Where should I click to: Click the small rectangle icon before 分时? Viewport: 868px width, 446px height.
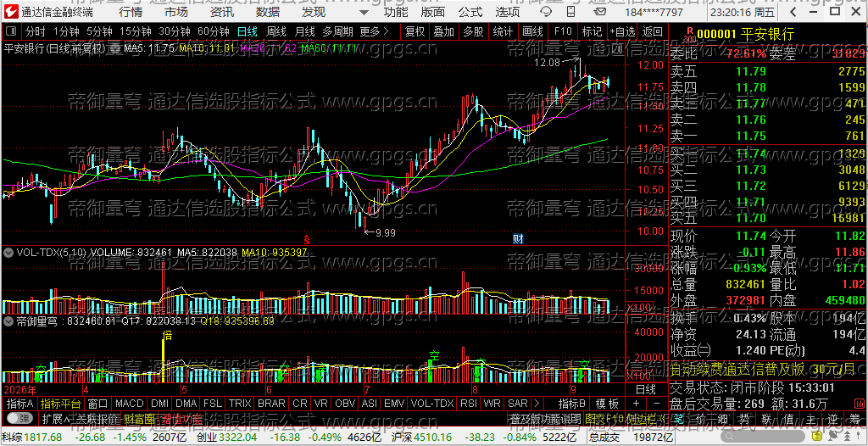click(x=12, y=31)
